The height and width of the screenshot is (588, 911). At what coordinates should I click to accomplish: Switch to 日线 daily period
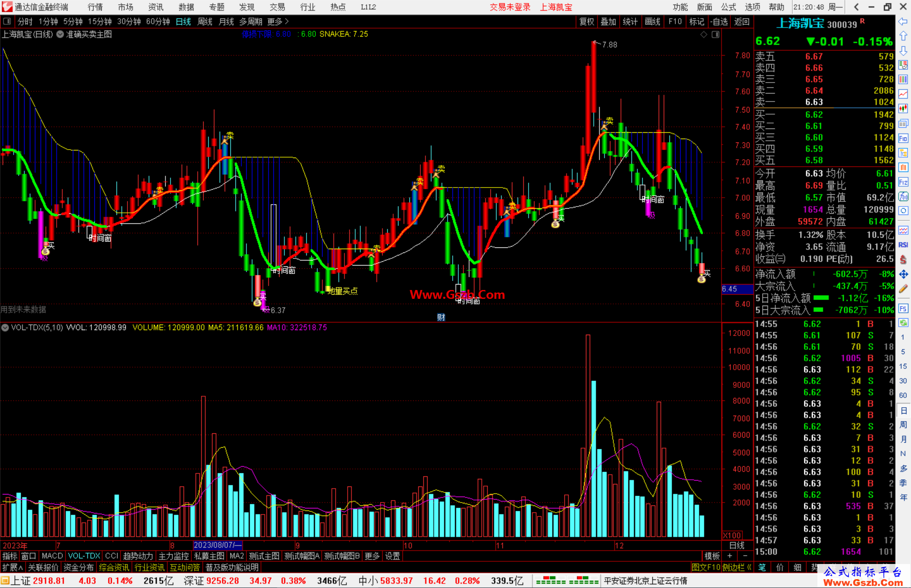tap(183, 21)
